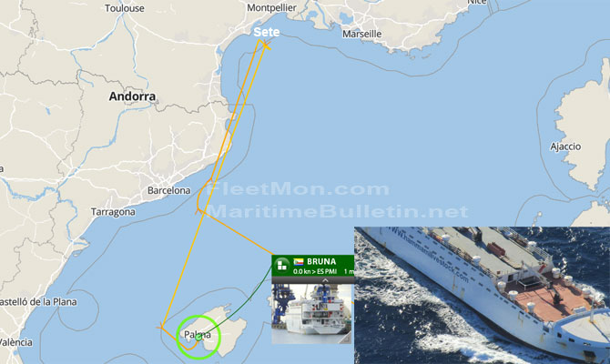Select the green vessel marker at Palma
This screenshot has width=610, height=364.
pyautogui.click(x=198, y=338)
